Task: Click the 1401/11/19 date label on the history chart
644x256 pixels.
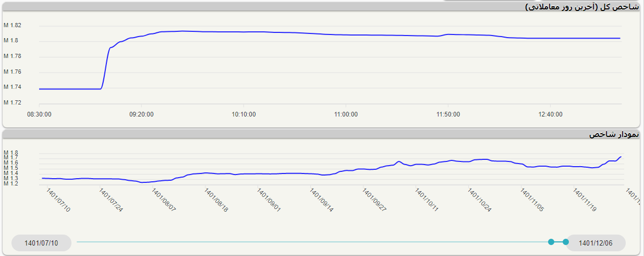Action: 585,200
